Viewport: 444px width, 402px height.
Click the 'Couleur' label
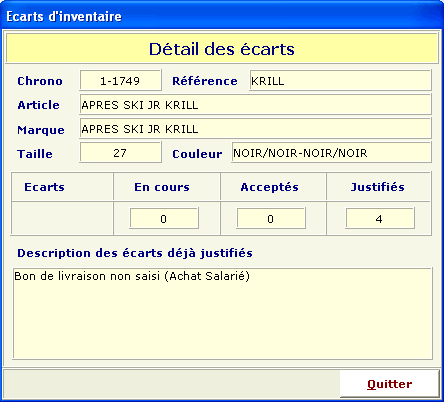[x=197, y=154]
